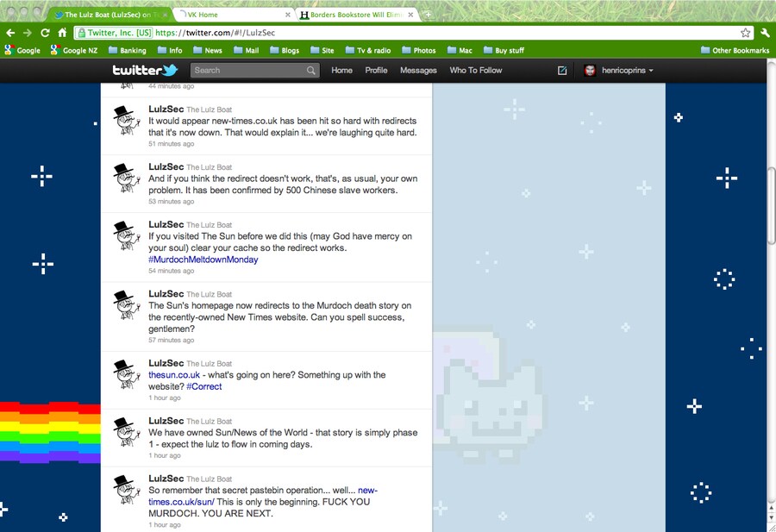Screen dimensions: 776x532
Task: Close the VK Home tab
Action: (287, 15)
